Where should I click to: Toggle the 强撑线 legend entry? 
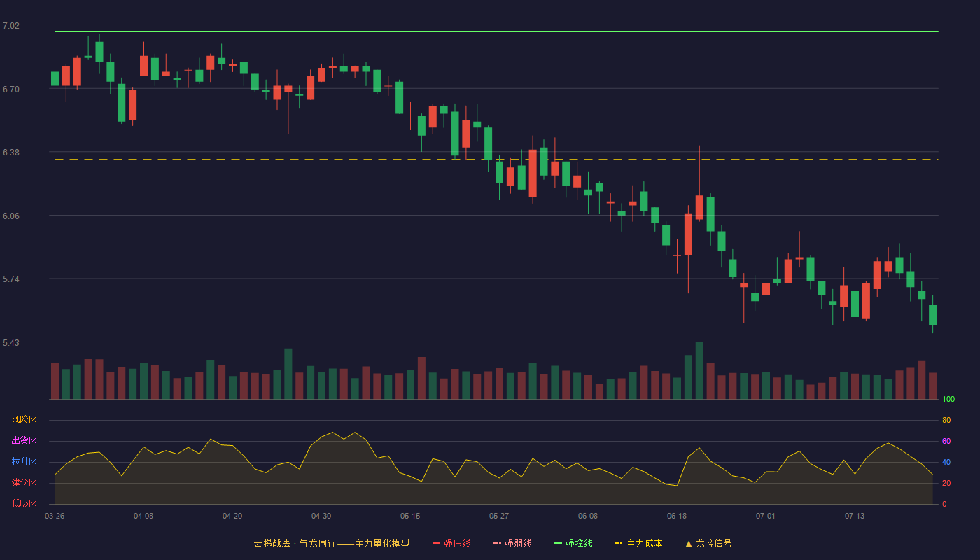coord(573,543)
